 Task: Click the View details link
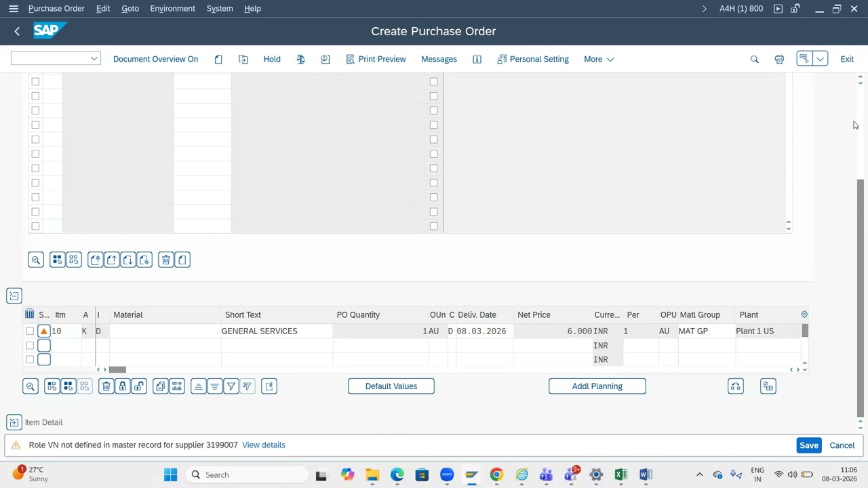tap(264, 445)
